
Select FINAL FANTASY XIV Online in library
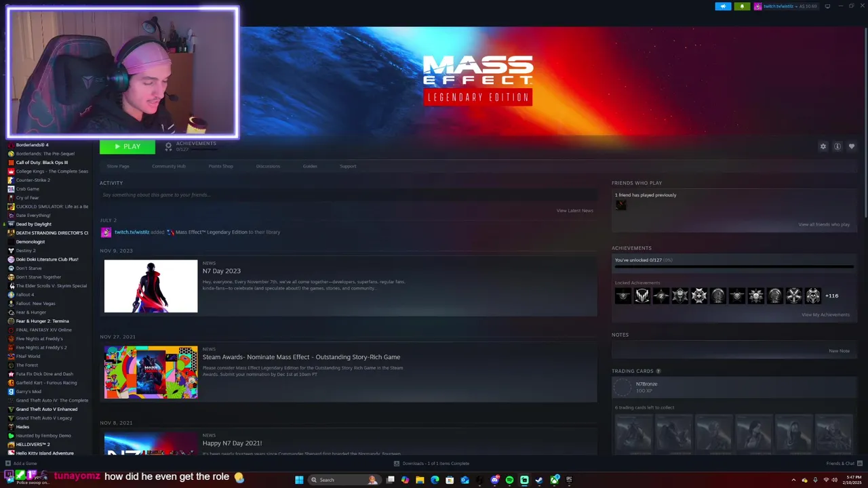43,330
